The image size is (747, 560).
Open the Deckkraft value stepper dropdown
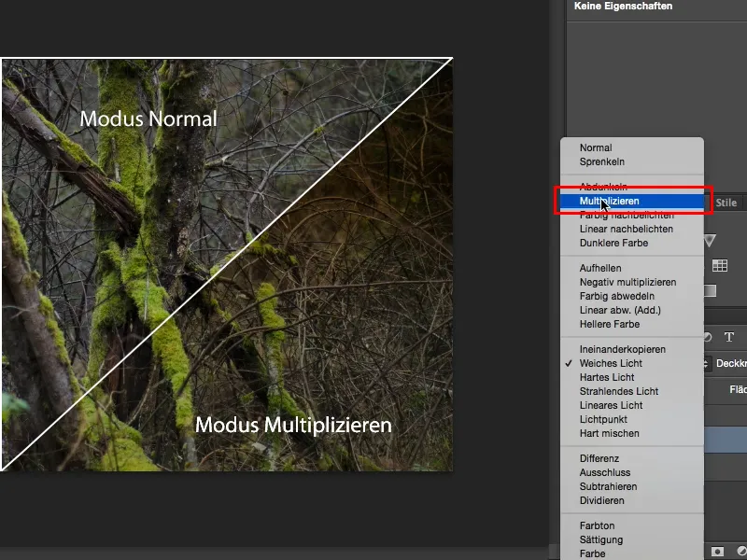click(x=707, y=363)
